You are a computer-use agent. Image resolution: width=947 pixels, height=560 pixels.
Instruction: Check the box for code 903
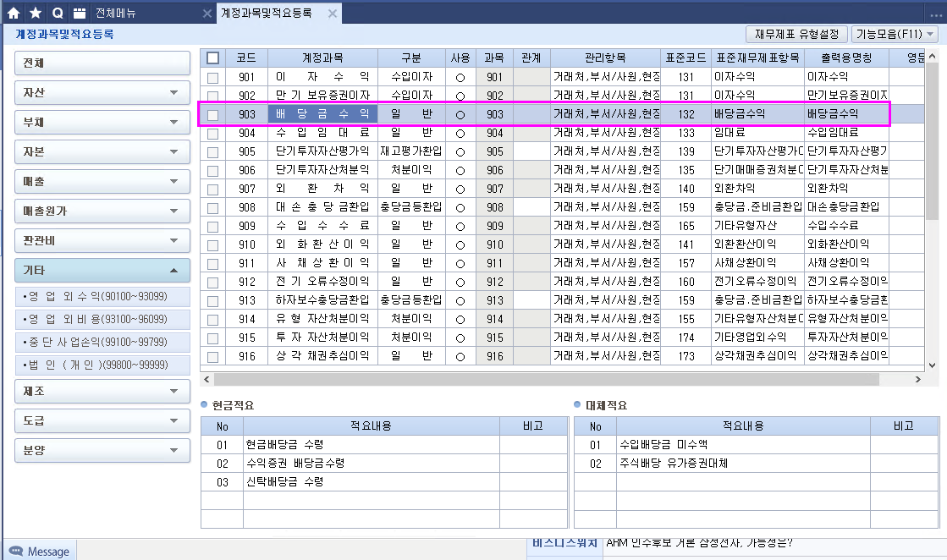coord(212,115)
